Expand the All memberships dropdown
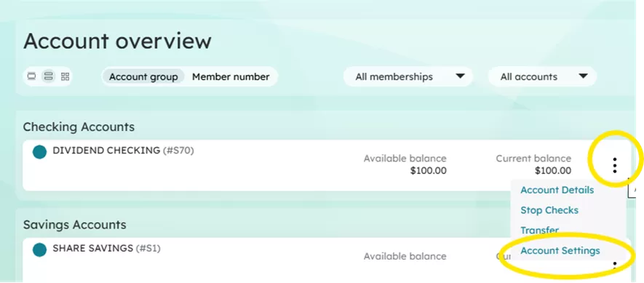 point(408,77)
